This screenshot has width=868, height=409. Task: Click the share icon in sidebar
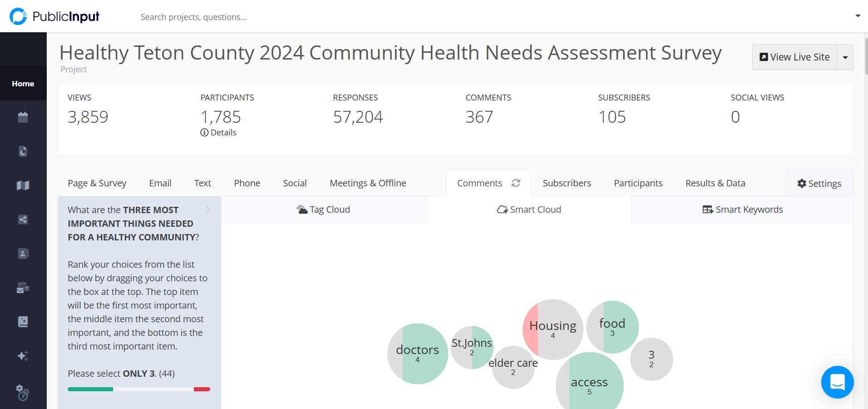coord(23,219)
